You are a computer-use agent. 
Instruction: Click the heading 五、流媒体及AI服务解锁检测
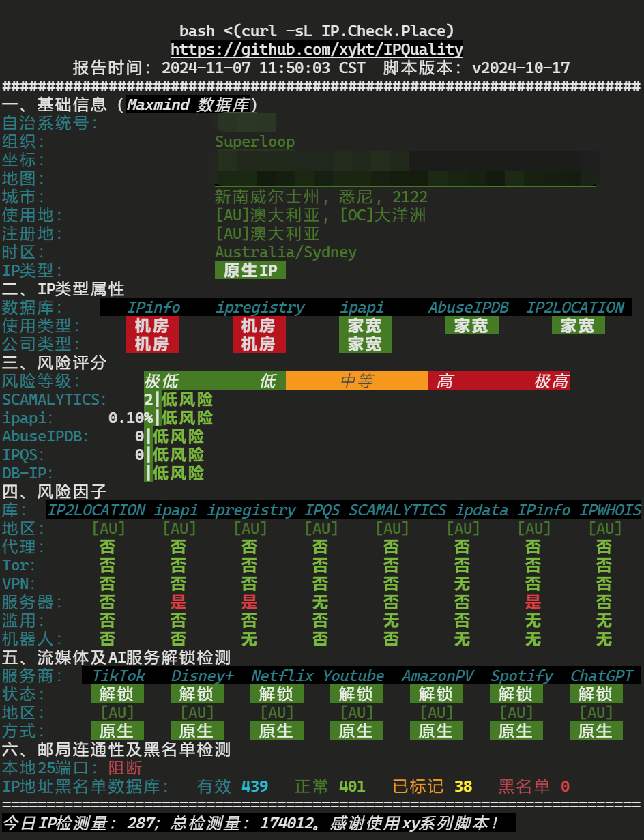pos(117,657)
